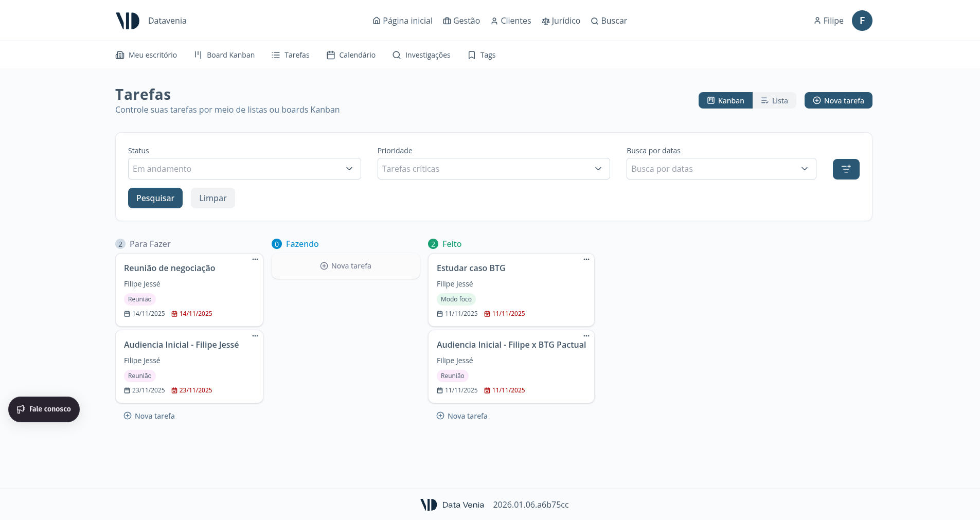Click the Tags bookmark item
Image resolution: width=980 pixels, height=520 pixels.
click(x=481, y=55)
